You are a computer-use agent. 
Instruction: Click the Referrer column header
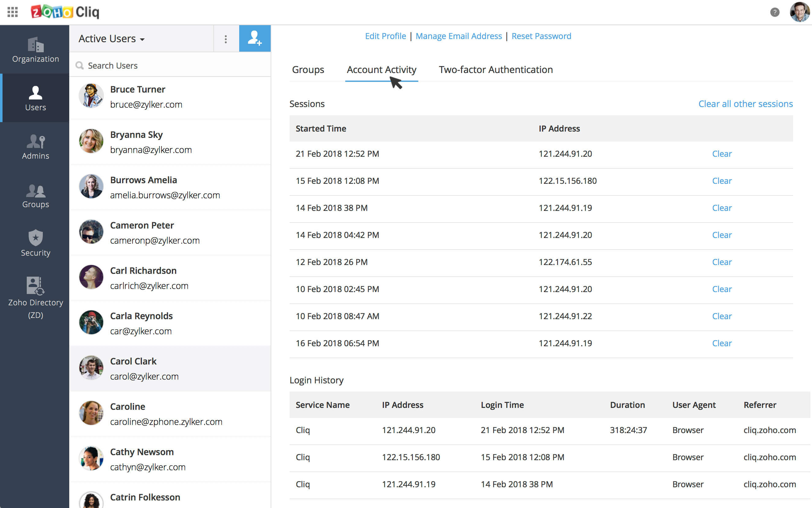coord(759,405)
